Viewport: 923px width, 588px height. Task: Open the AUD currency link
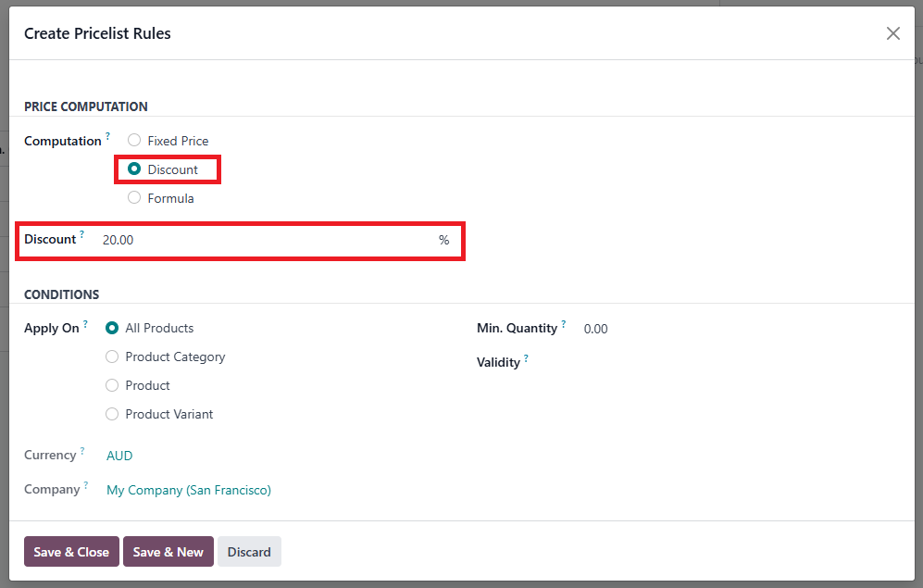[x=119, y=456]
